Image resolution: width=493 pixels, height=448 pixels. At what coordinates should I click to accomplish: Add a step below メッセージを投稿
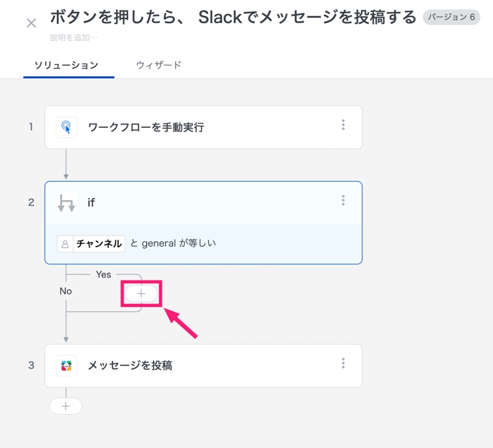(66, 406)
